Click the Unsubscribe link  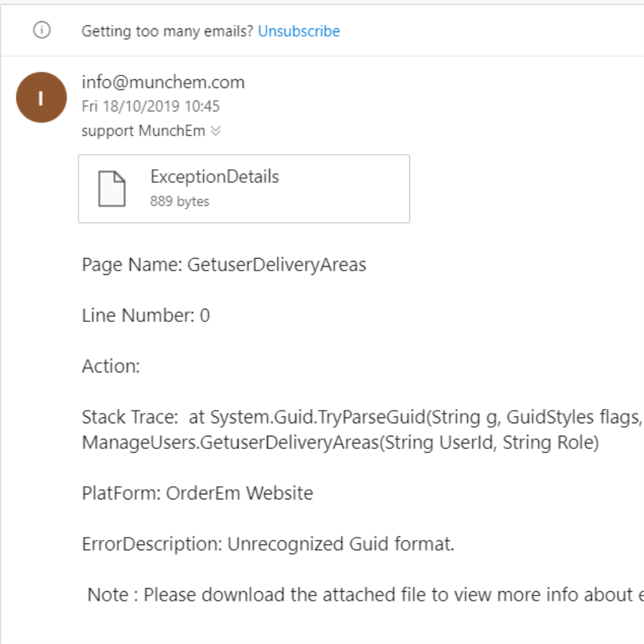[299, 31]
